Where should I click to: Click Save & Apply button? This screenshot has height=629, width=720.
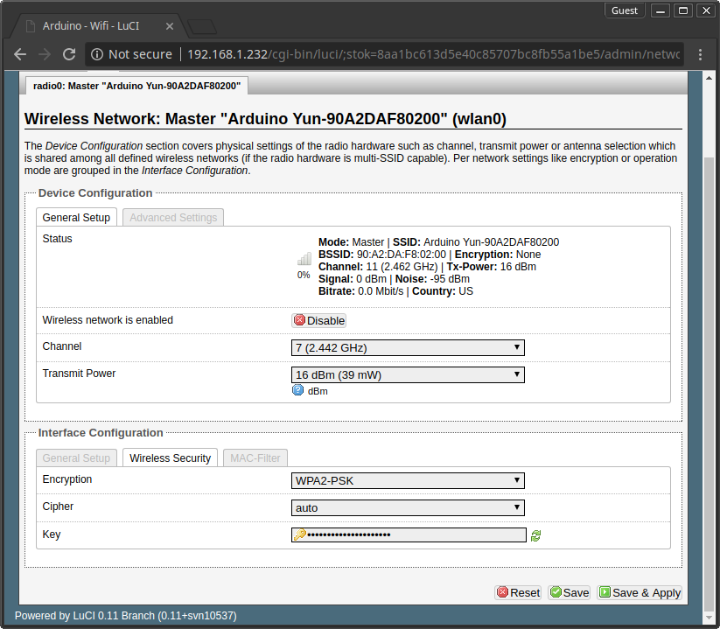tap(640, 593)
